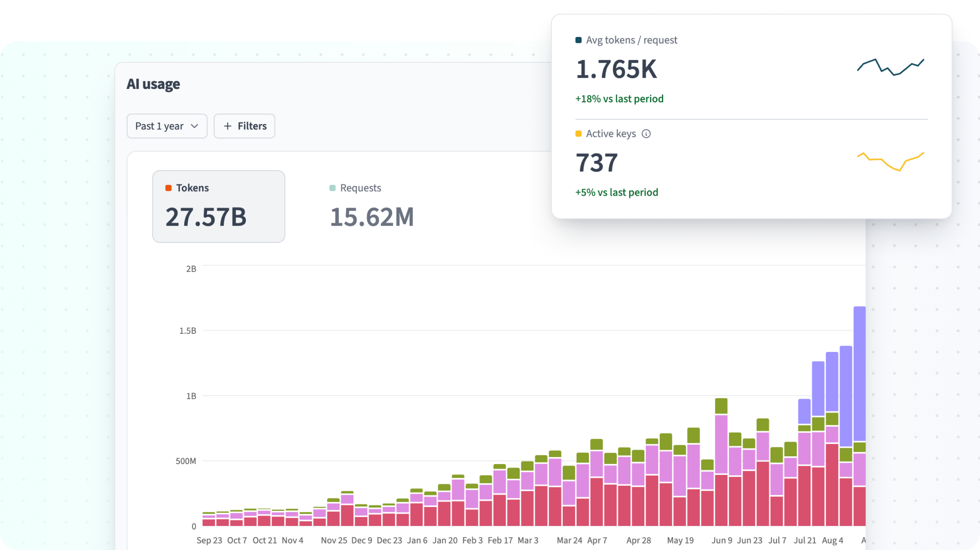Screen dimensions: 980x550
Task: Select the Tokens metric card
Action: tap(219, 206)
